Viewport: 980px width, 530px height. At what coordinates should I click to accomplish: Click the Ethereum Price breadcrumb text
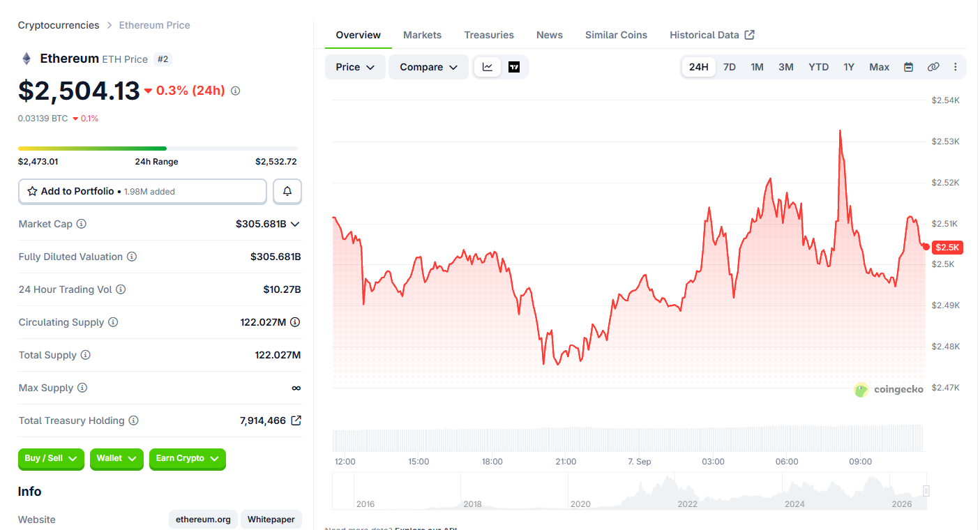154,25
